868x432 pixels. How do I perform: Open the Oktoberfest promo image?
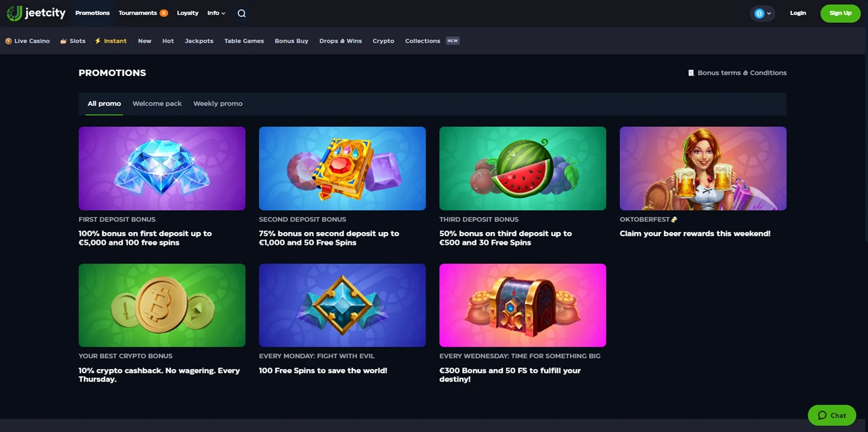(703, 168)
